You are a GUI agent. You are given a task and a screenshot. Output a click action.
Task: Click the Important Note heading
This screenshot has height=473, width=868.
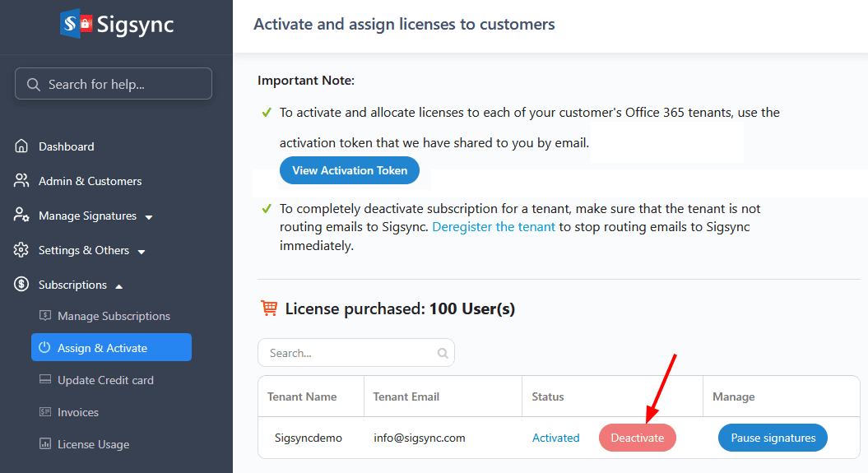point(305,81)
